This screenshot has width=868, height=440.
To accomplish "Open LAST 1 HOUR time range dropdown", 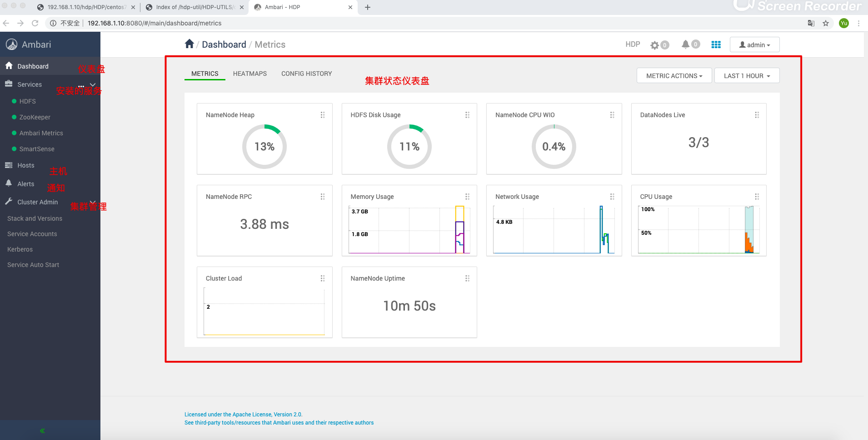I will click(747, 76).
